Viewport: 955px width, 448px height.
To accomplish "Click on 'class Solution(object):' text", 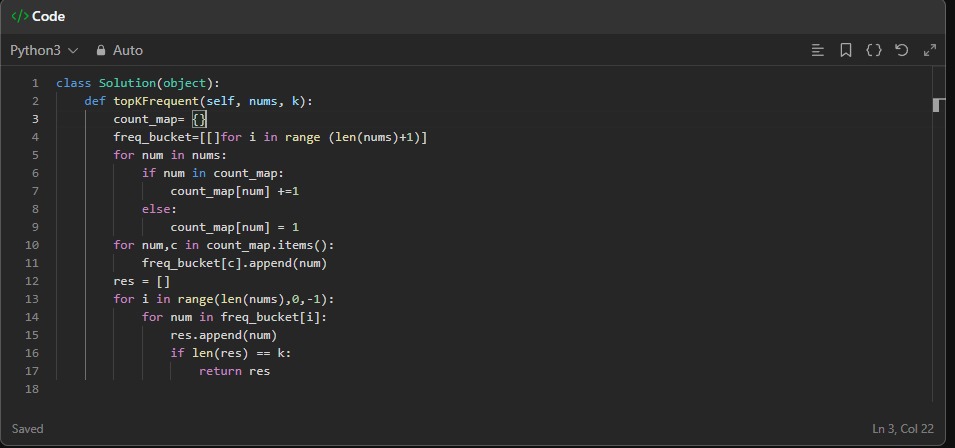I will pyautogui.click(x=138, y=83).
